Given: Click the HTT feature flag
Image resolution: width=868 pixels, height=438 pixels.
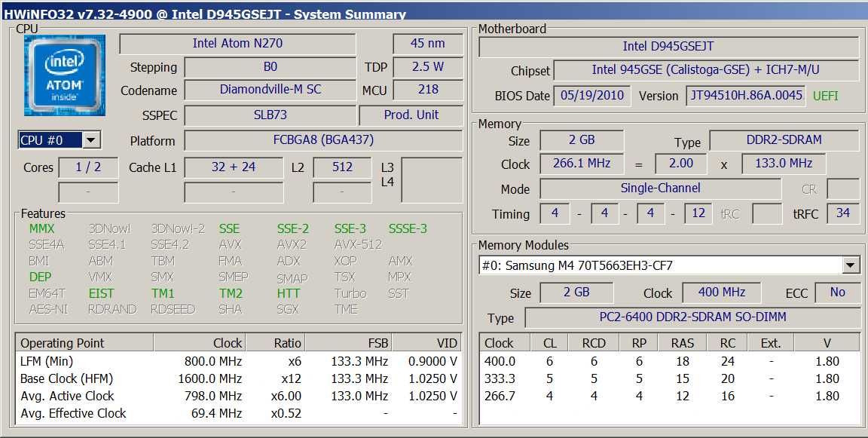Looking at the screenshot, I should click(289, 293).
